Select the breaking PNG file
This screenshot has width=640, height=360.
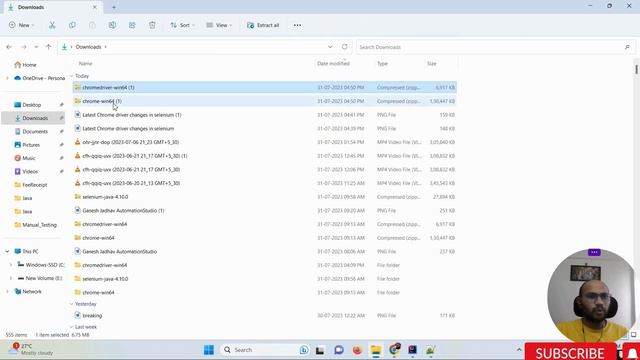tap(264, 316)
